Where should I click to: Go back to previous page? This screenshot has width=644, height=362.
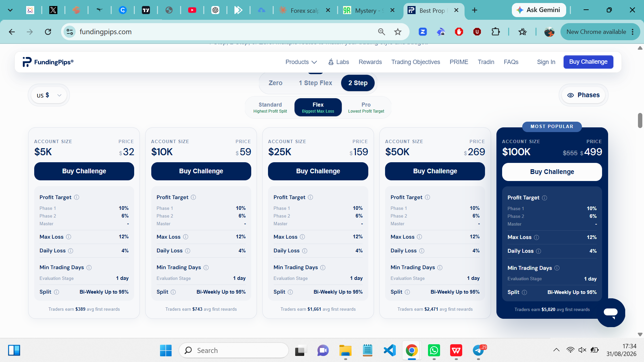[12, 32]
